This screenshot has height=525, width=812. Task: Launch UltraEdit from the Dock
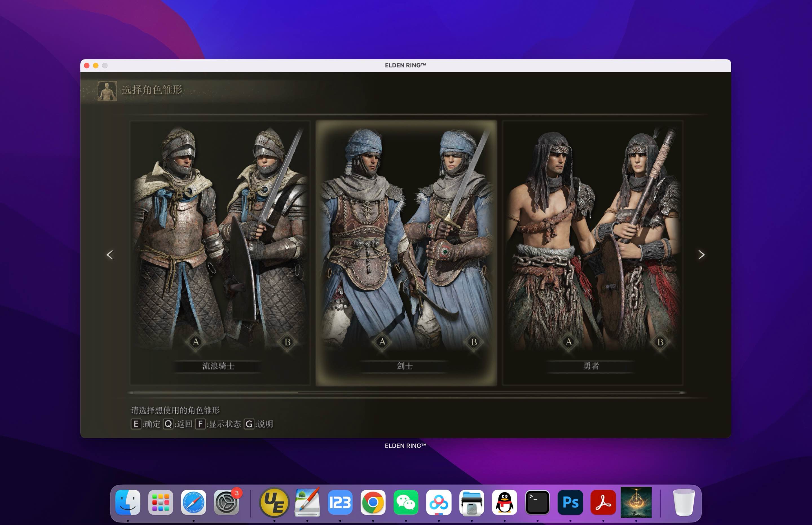pos(274,502)
